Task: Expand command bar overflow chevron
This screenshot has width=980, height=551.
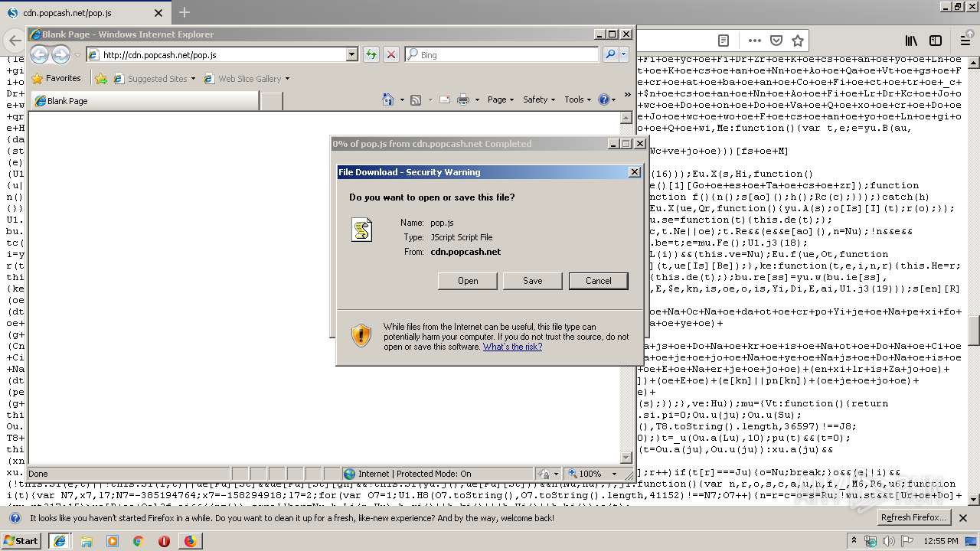Action: coord(627,95)
